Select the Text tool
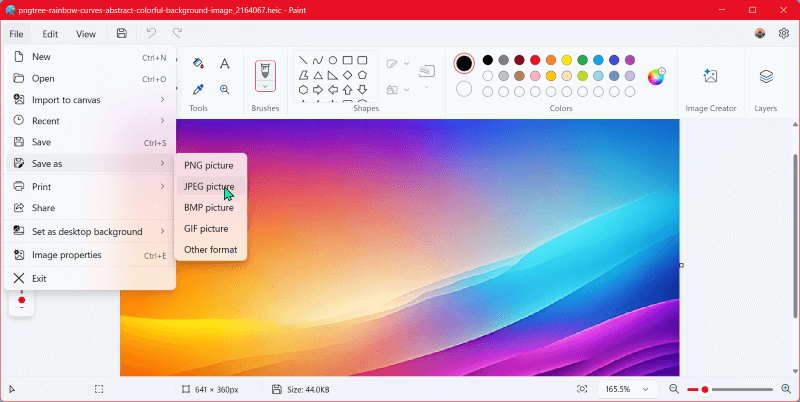The image size is (800, 402). 224,63
